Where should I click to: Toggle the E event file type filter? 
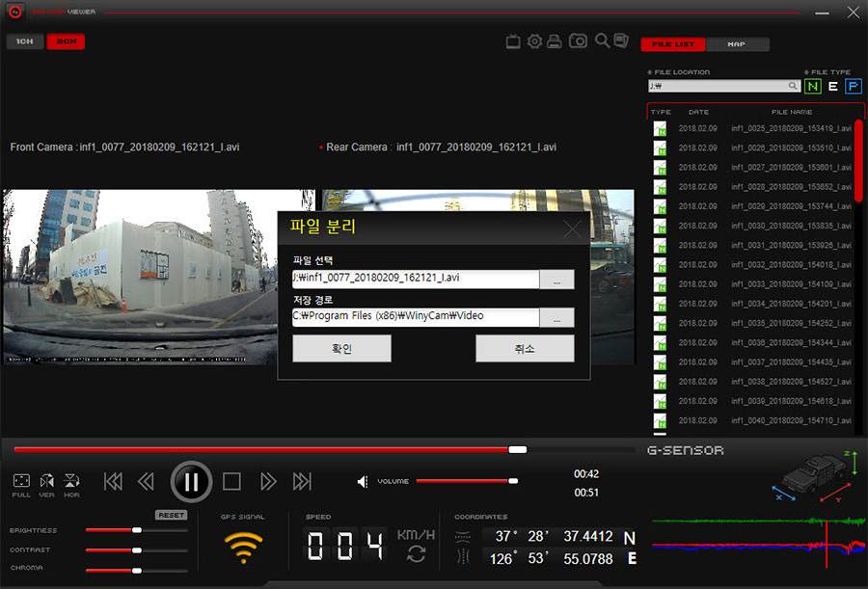click(833, 86)
